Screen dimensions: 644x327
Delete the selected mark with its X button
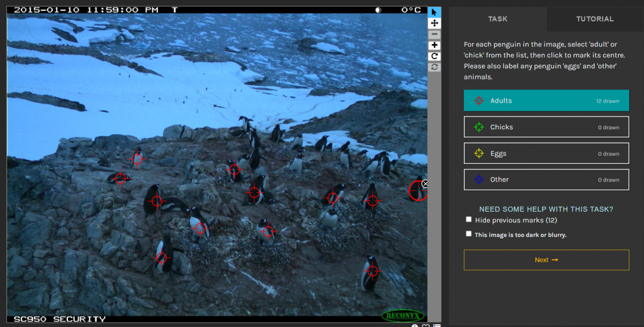click(x=425, y=184)
